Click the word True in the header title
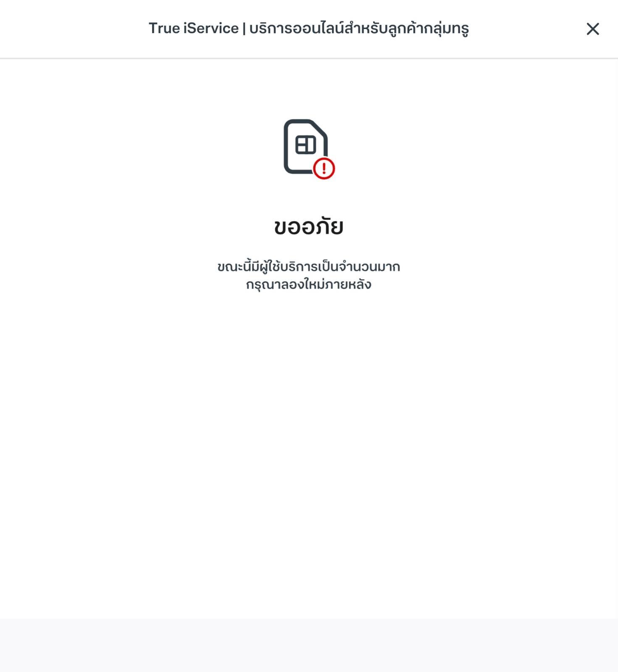Image resolution: width=618 pixels, height=672 pixels. [x=164, y=28]
